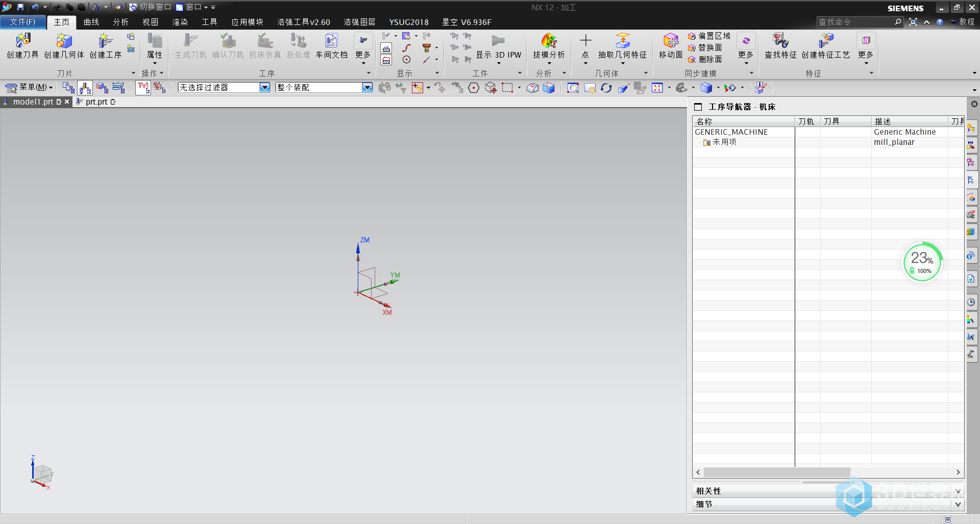This screenshot has height=524, width=980.
Task: Click the navigator horizontal scrollbar thumb
Action: 776,472
